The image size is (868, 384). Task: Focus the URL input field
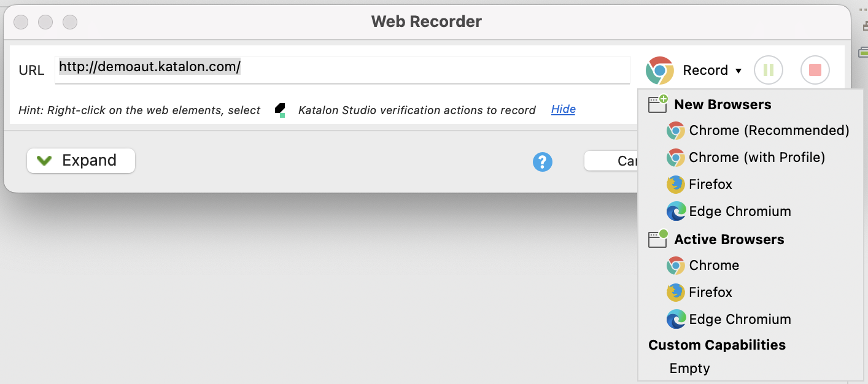343,70
